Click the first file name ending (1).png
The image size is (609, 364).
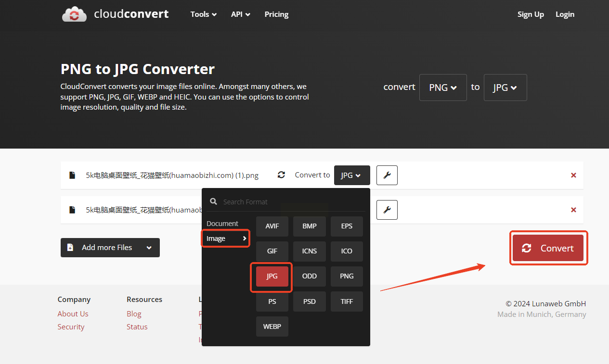pyautogui.click(x=172, y=176)
